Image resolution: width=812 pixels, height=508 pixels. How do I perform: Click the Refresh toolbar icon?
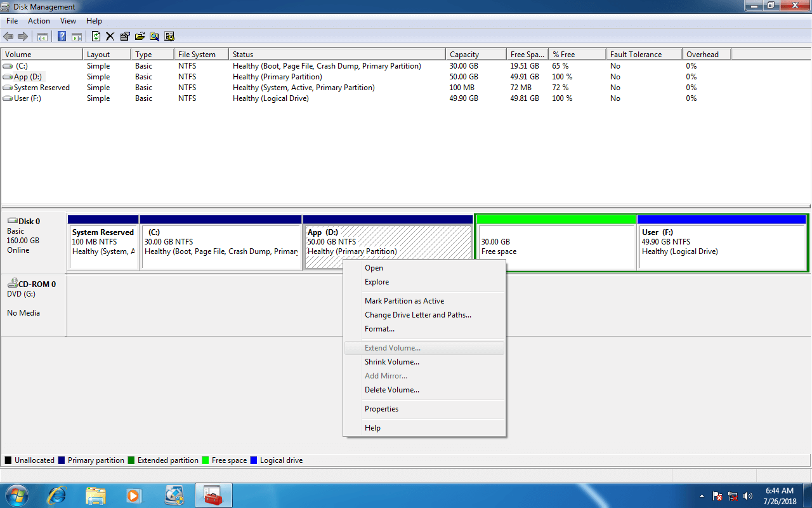(x=96, y=37)
